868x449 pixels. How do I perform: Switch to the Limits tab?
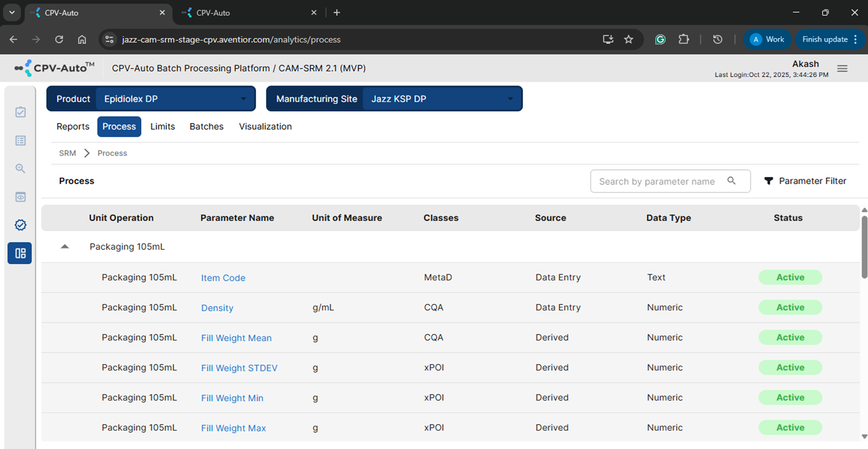pos(162,126)
